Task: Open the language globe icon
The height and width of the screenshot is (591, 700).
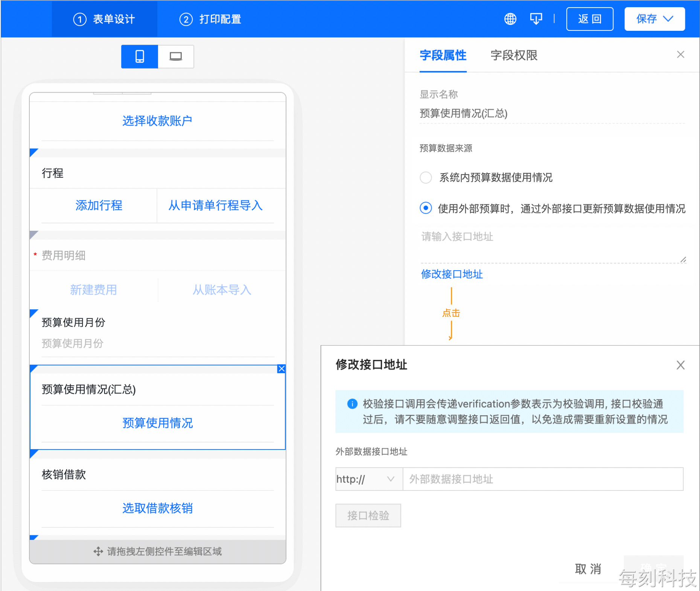Action: [x=510, y=19]
